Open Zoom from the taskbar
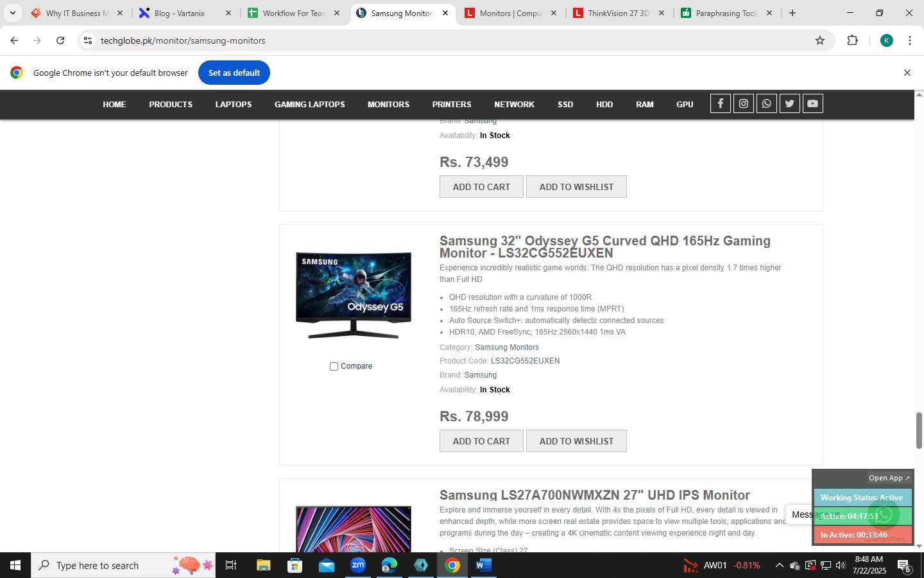This screenshot has width=924, height=578. coord(357,565)
